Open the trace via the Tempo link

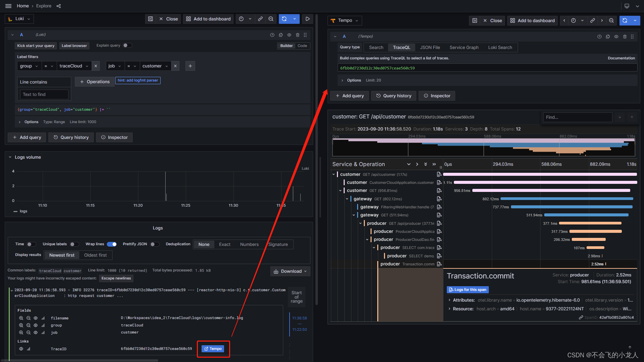(213, 349)
